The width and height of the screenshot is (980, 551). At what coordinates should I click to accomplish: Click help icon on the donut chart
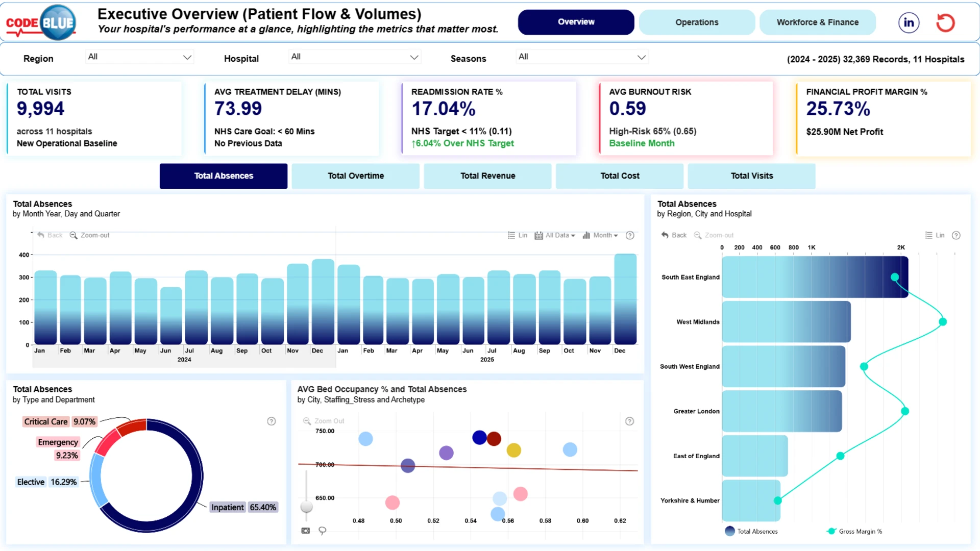coord(272,421)
